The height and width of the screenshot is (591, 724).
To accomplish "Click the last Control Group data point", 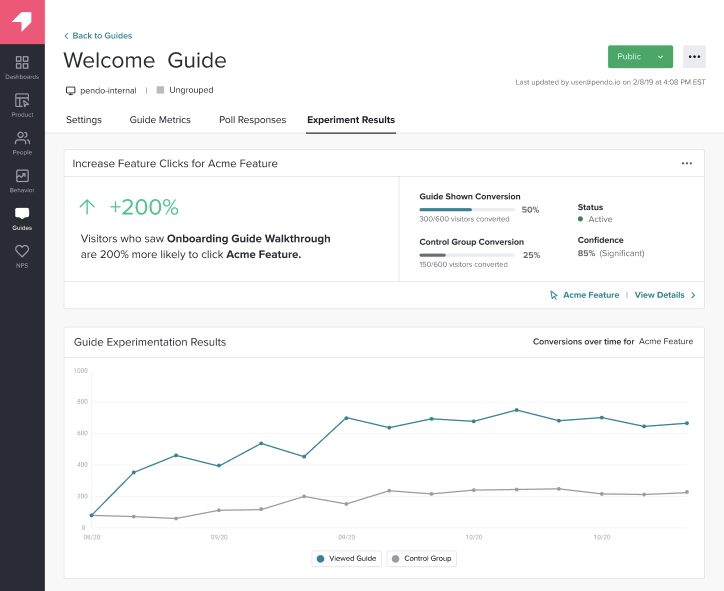I will pyautogui.click(x=687, y=492).
